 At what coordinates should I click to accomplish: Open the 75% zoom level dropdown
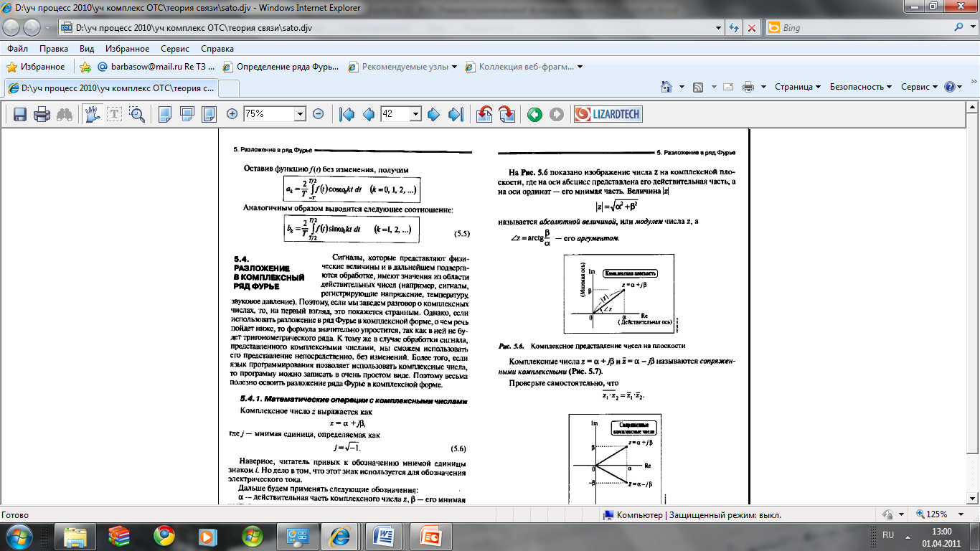pos(300,114)
